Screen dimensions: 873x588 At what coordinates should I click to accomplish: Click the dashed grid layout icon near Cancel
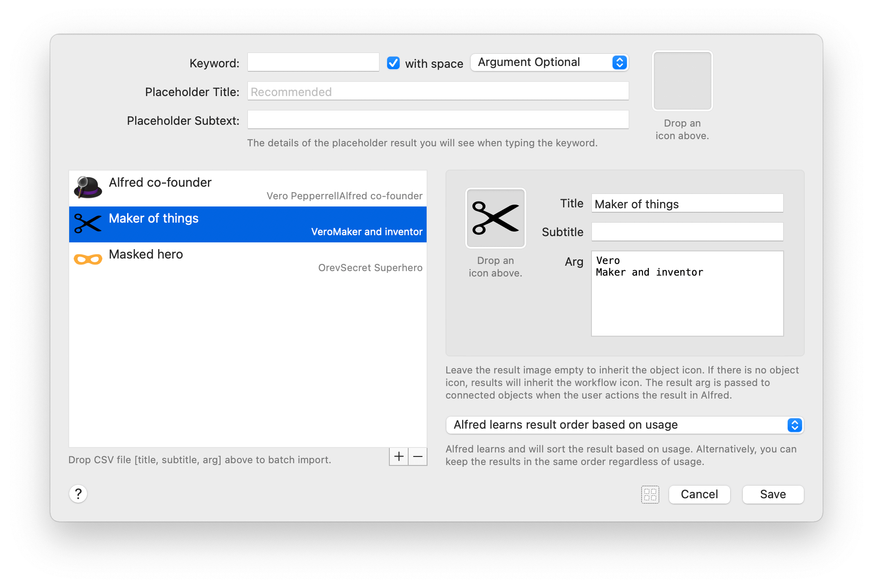tap(650, 495)
